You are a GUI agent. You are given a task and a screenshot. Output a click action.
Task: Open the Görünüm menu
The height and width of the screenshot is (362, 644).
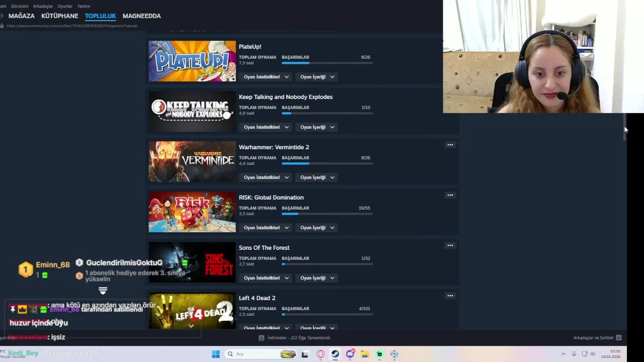point(20,6)
